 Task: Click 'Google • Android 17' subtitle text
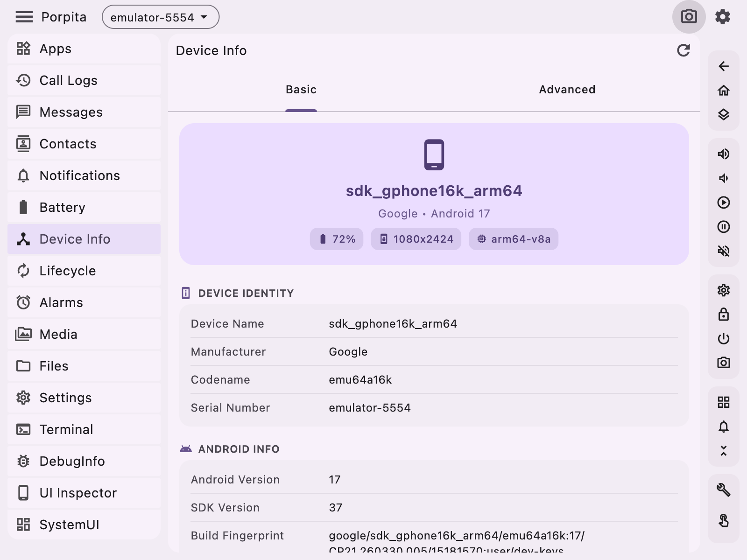point(434,214)
